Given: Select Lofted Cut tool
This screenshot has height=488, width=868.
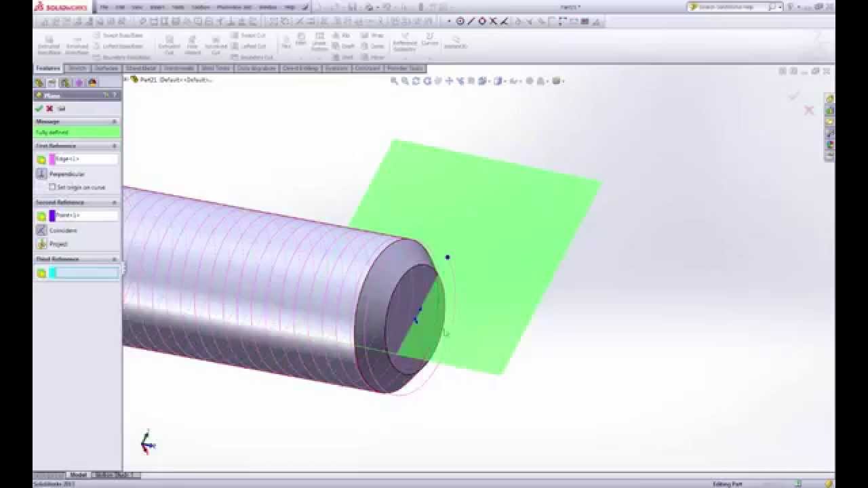Looking at the screenshot, I should pyautogui.click(x=249, y=46).
